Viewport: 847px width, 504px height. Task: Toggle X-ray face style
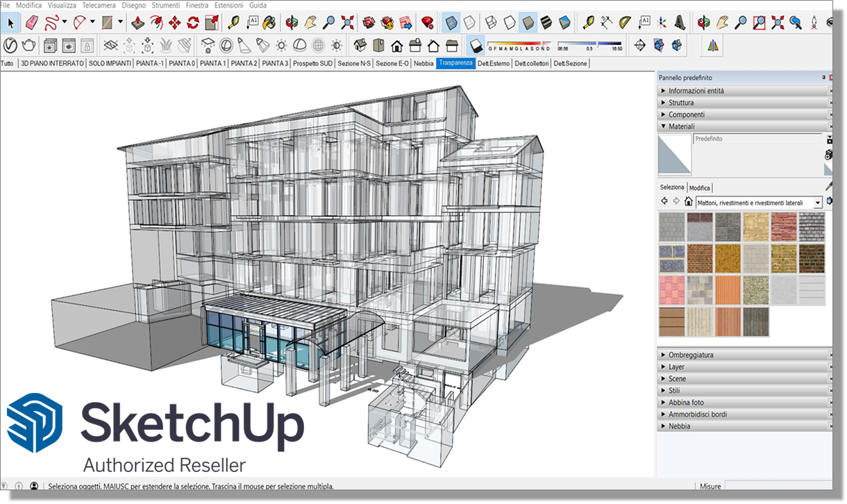[451, 23]
